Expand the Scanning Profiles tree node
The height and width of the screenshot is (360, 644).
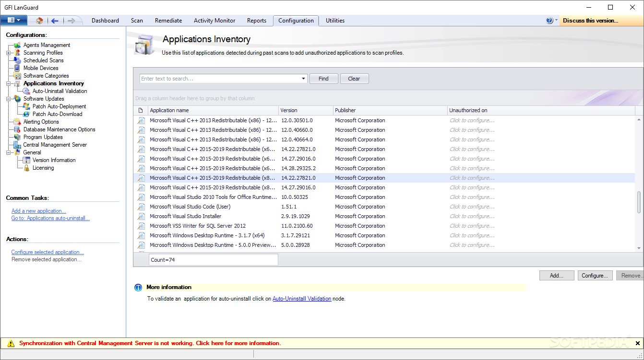(8, 53)
